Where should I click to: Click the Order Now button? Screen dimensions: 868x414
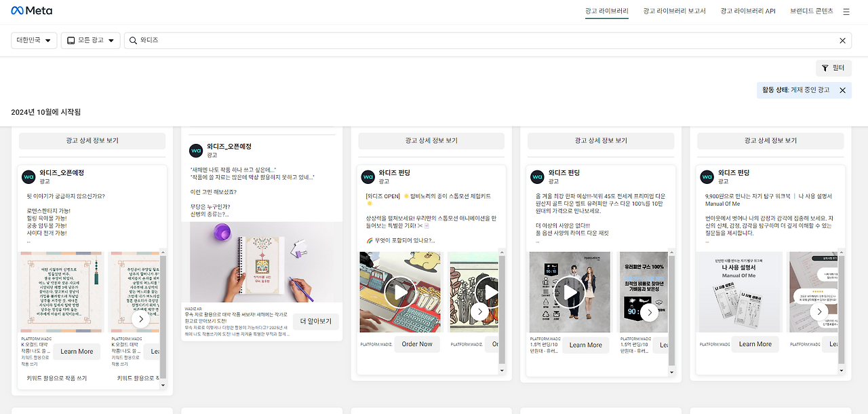point(417,344)
